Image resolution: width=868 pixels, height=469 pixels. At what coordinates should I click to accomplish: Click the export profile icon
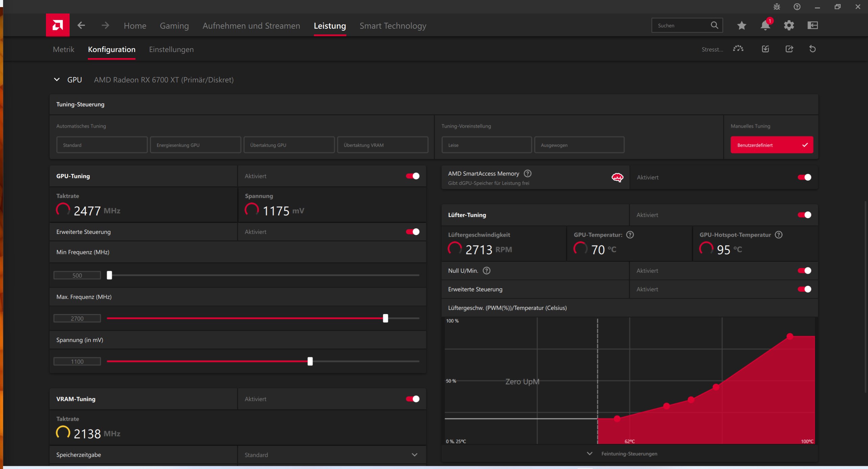coord(789,49)
